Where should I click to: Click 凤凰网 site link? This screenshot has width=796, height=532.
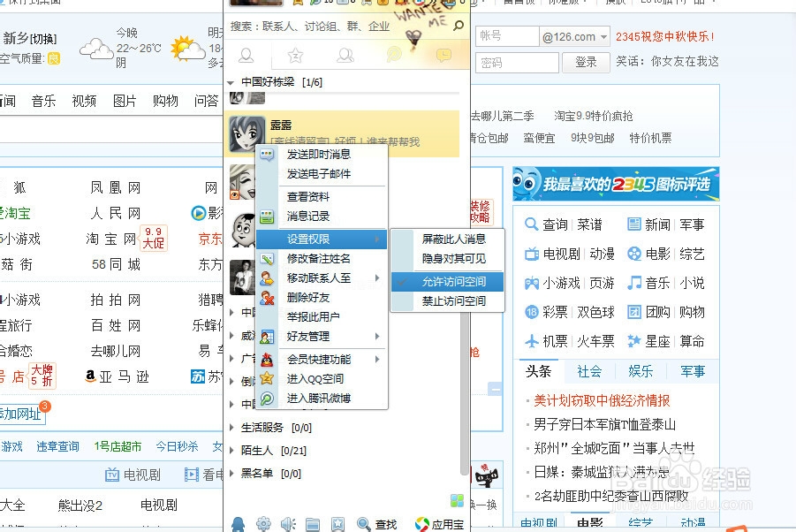116,188
